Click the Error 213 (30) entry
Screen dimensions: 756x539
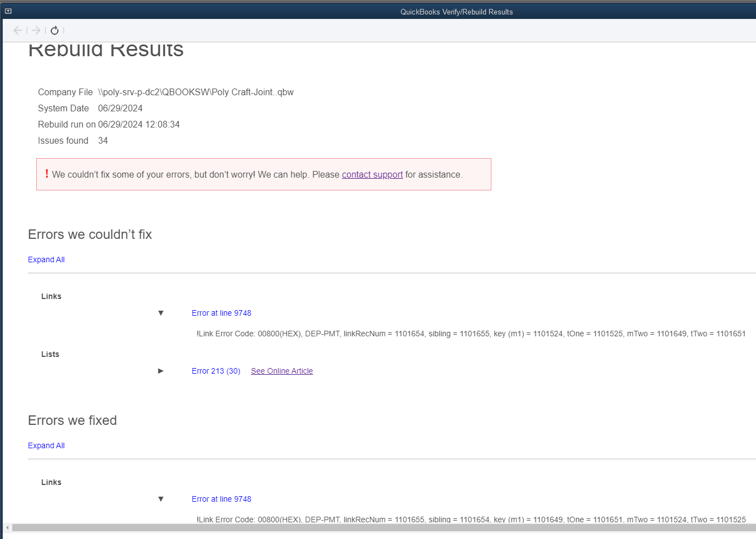(x=216, y=371)
